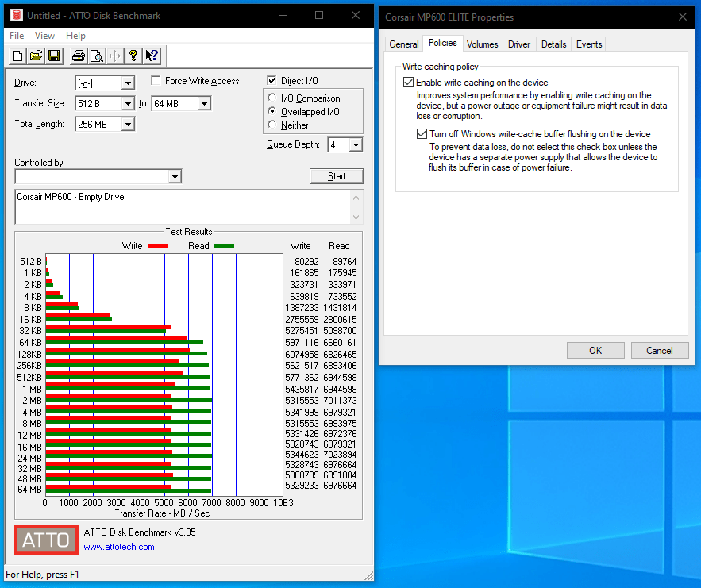Image resolution: width=701 pixels, height=588 pixels.
Task: Open Print Preview from the toolbar
Action: point(96,56)
